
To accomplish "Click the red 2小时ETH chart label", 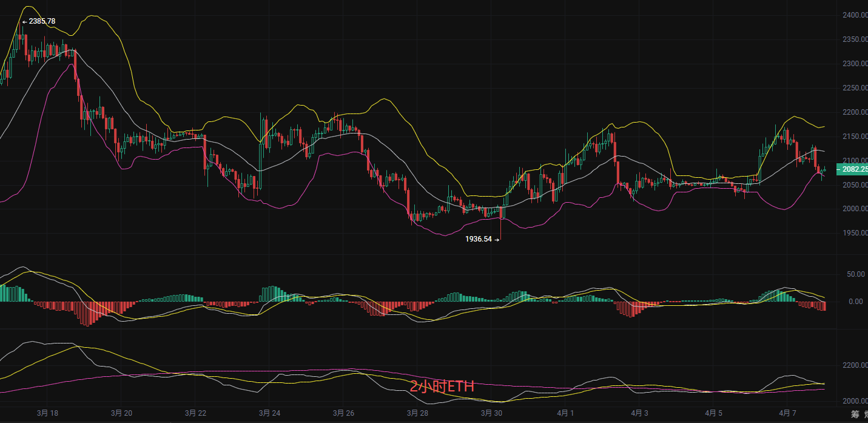I will point(441,387).
